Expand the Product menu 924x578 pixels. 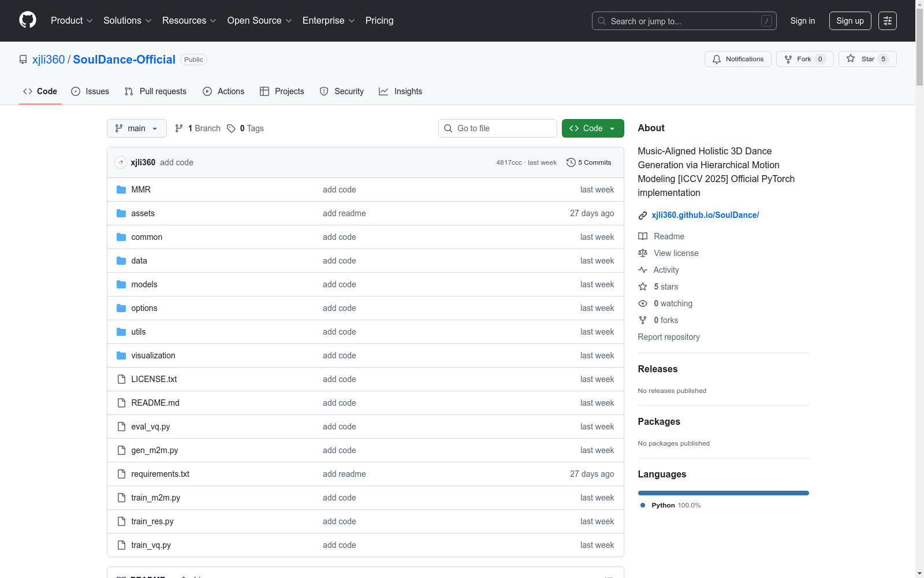point(72,21)
